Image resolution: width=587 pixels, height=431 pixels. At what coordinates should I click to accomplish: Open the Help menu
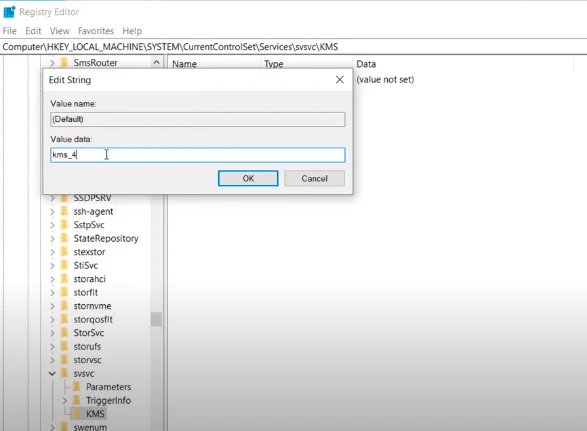132,31
